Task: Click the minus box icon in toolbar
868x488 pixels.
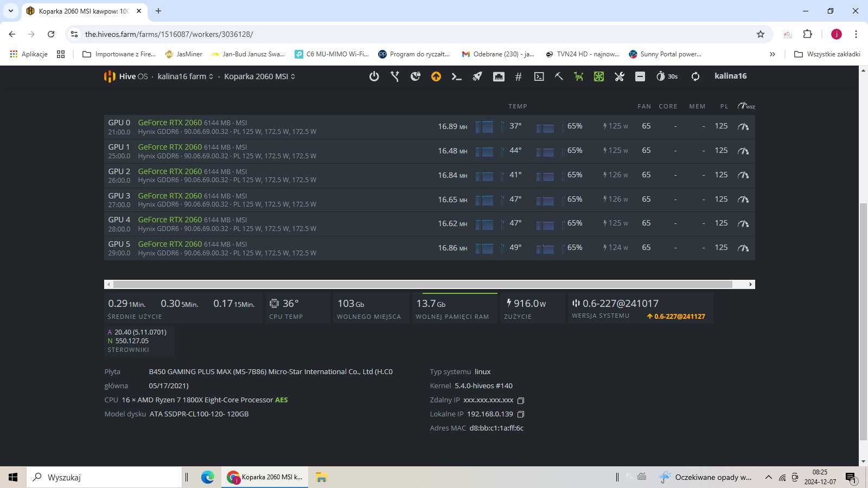Action: [x=640, y=76]
